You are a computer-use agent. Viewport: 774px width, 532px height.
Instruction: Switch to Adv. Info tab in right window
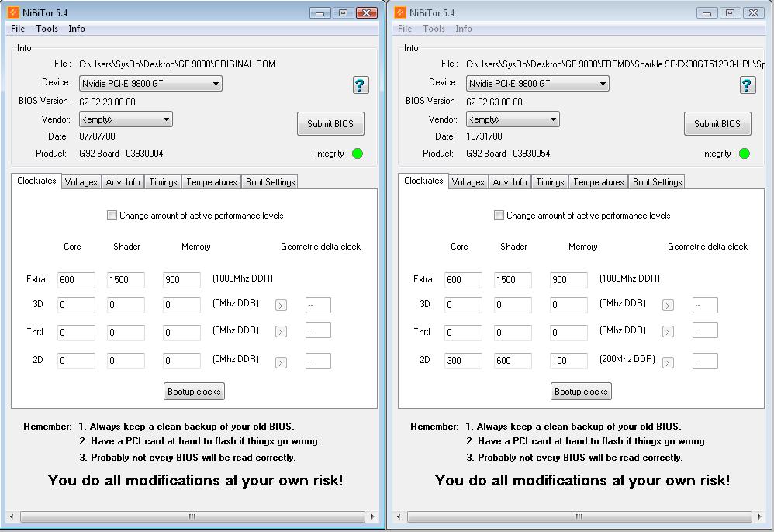pyautogui.click(x=510, y=182)
